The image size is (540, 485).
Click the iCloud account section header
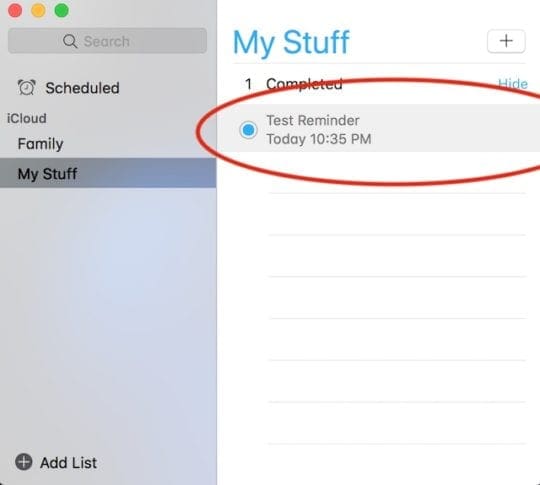point(27,118)
